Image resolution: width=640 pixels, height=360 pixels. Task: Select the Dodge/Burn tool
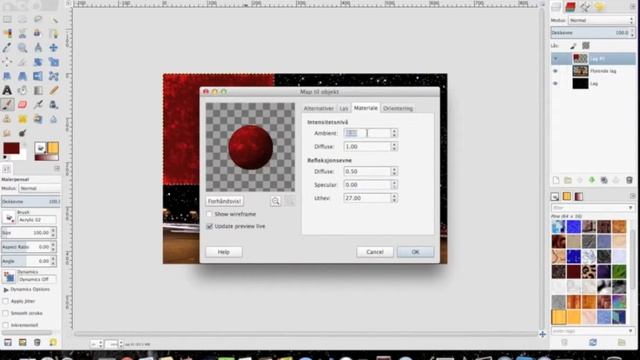click(22, 133)
